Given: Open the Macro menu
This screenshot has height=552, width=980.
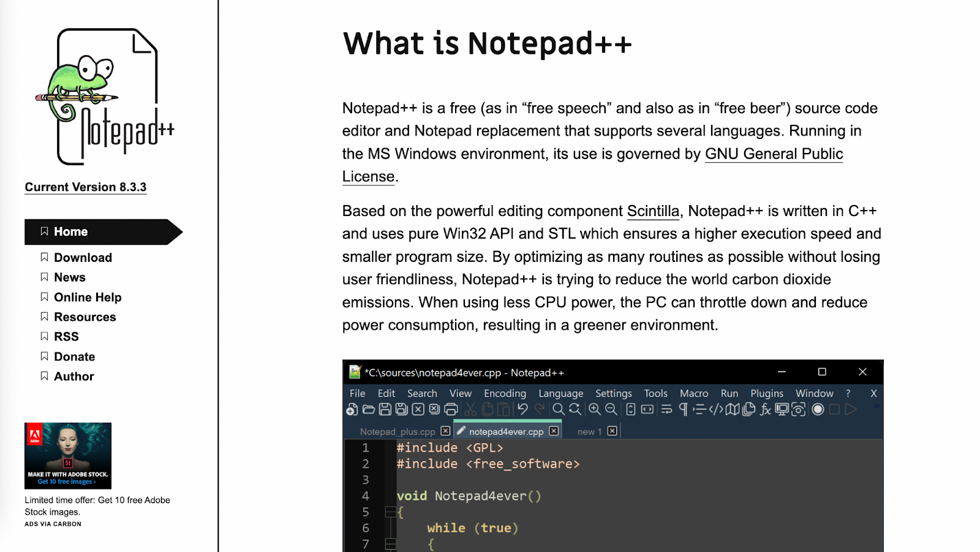Looking at the screenshot, I should (694, 393).
